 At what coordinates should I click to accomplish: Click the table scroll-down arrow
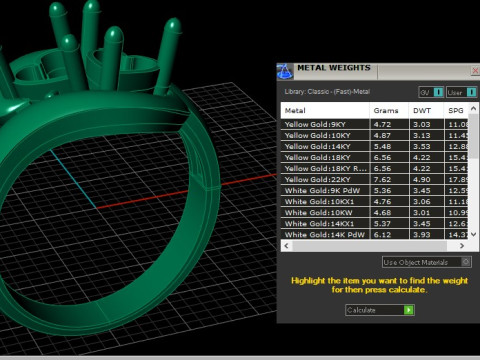click(473, 234)
